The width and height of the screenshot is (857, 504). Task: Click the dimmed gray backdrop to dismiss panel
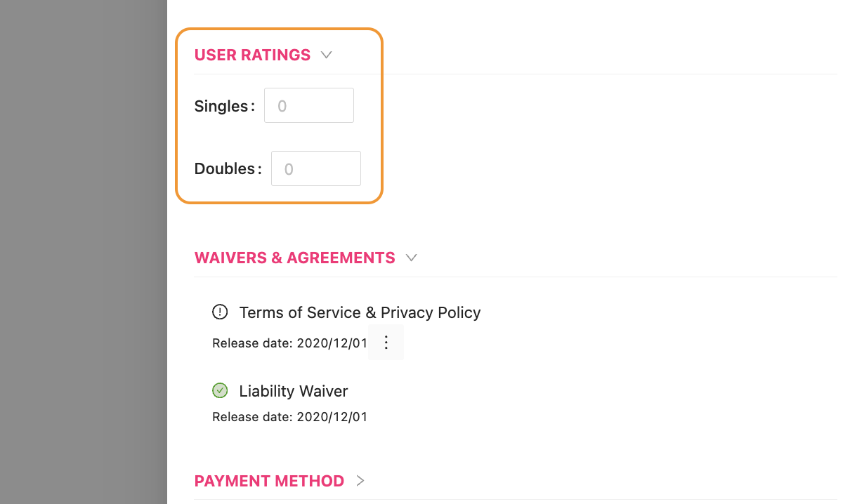[x=83, y=252]
